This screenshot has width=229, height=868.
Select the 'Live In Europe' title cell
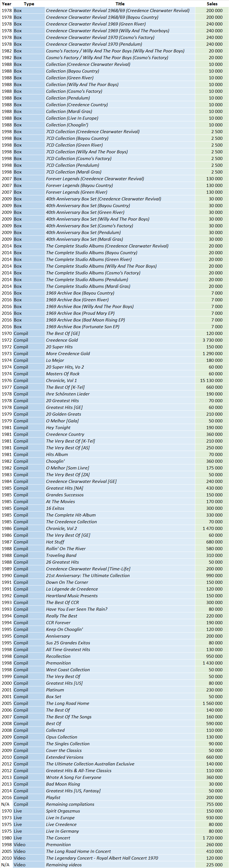coord(60,818)
